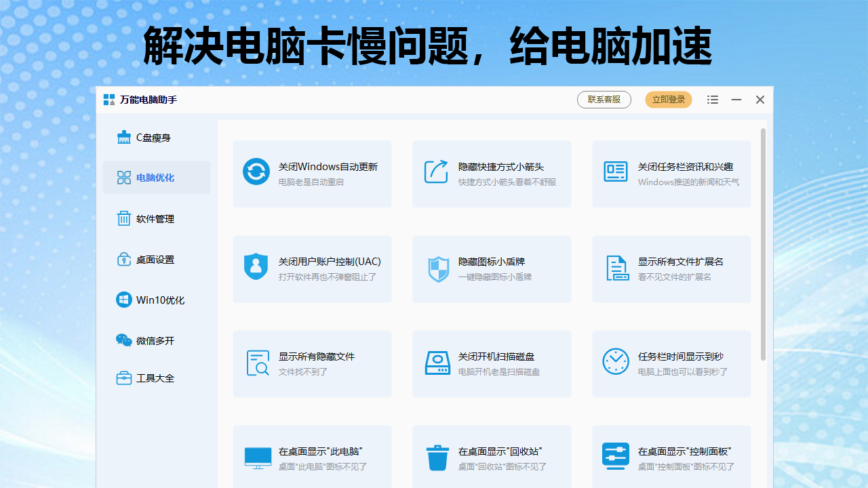Click the 隐藏快捷方式小箭头 arrow icon

tap(436, 171)
